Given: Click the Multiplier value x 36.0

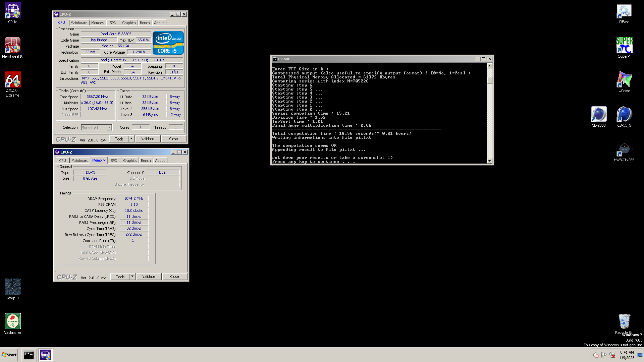Looking at the screenshot, I should [x=97, y=103].
